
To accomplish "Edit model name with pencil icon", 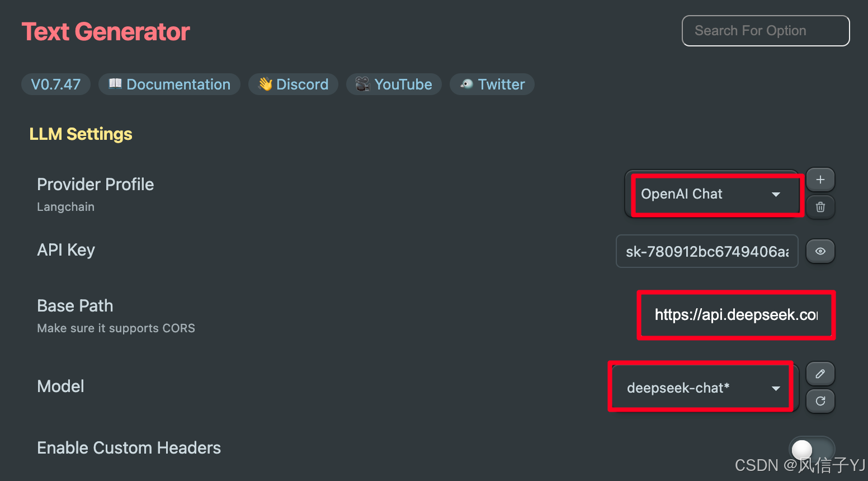I will point(820,374).
